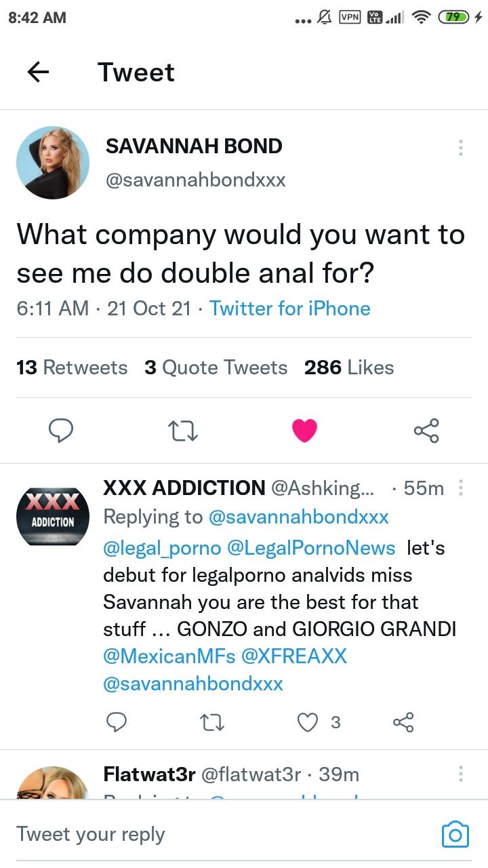Viewport: 488px width, 868px height.
Task: Tap the back arrow icon
Action: point(38,72)
